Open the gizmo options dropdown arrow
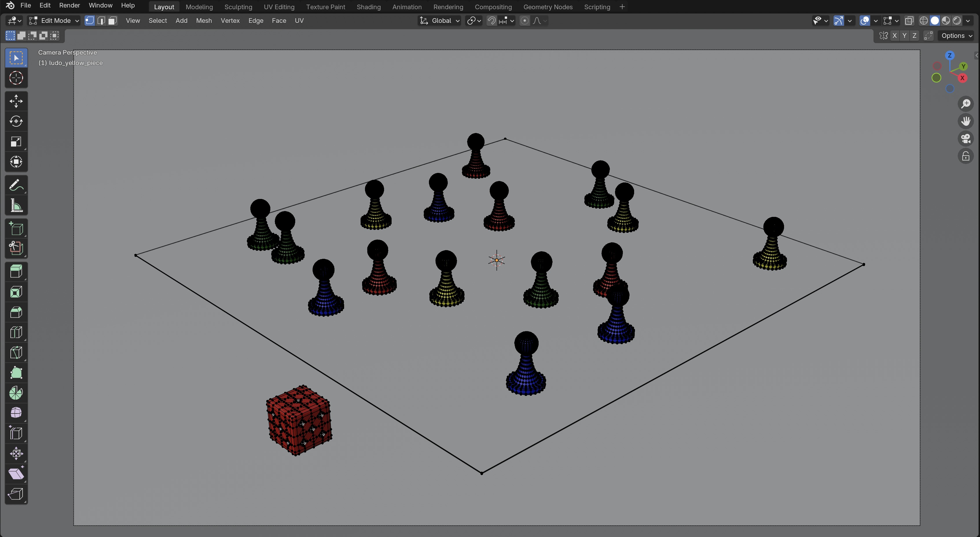Image resolution: width=980 pixels, height=537 pixels. click(849, 21)
